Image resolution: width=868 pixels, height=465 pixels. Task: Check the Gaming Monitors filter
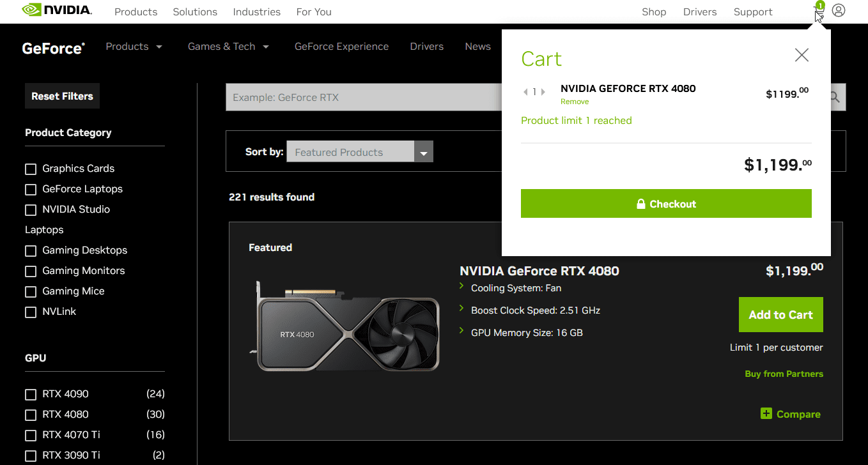click(x=31, y=271)
